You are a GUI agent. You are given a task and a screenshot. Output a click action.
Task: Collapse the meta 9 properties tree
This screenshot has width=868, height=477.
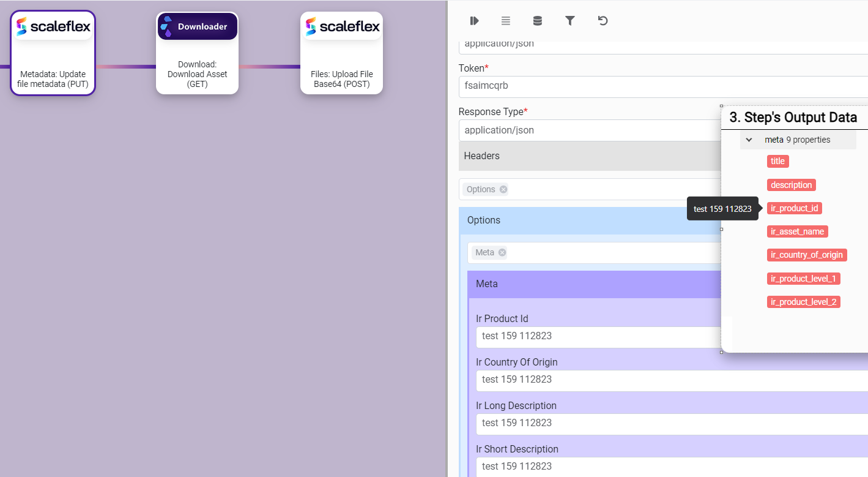[749, 140]
